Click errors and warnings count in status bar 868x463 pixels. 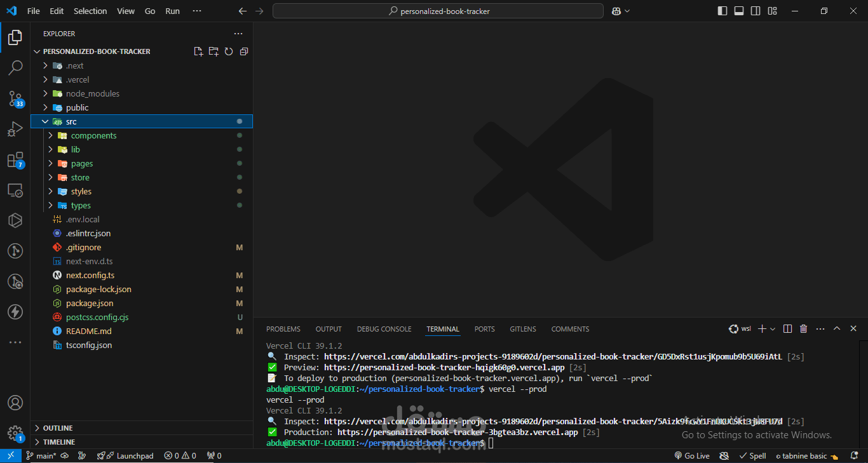[x=180, y=456]
